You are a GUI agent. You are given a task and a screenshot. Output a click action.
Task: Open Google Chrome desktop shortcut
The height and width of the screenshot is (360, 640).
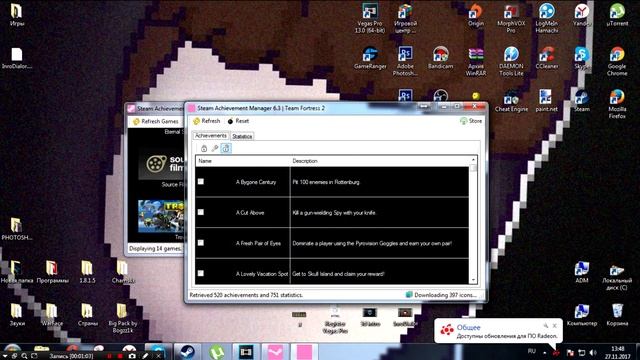617,61
